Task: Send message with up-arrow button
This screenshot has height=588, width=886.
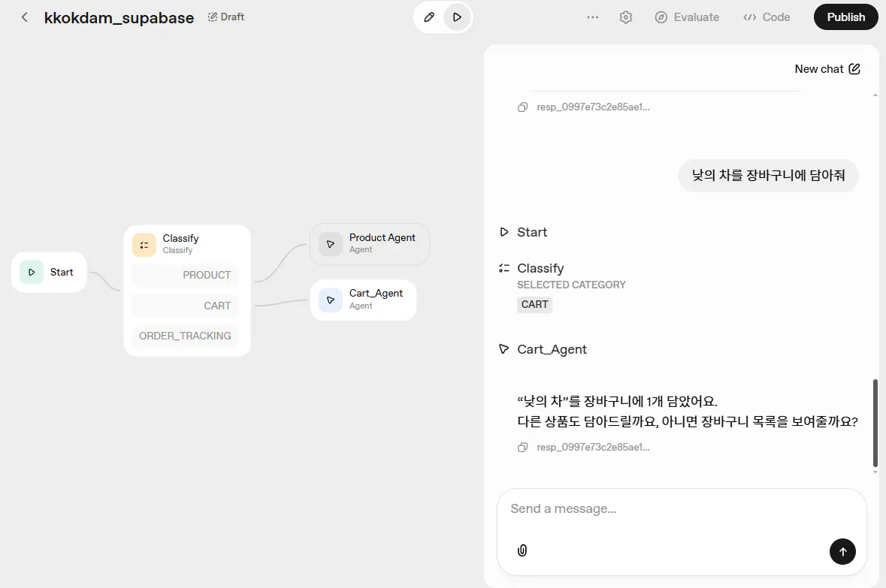Action: pos(842,552)
